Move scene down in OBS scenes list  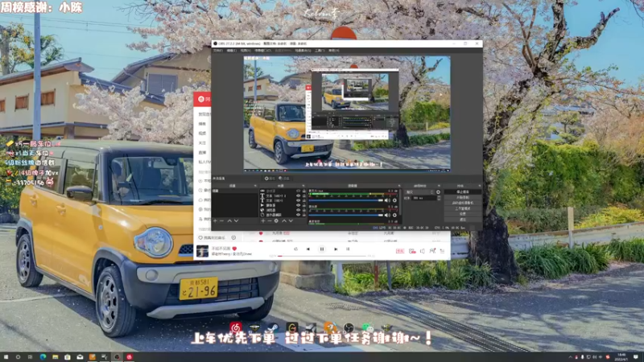[x=236, y=220]
